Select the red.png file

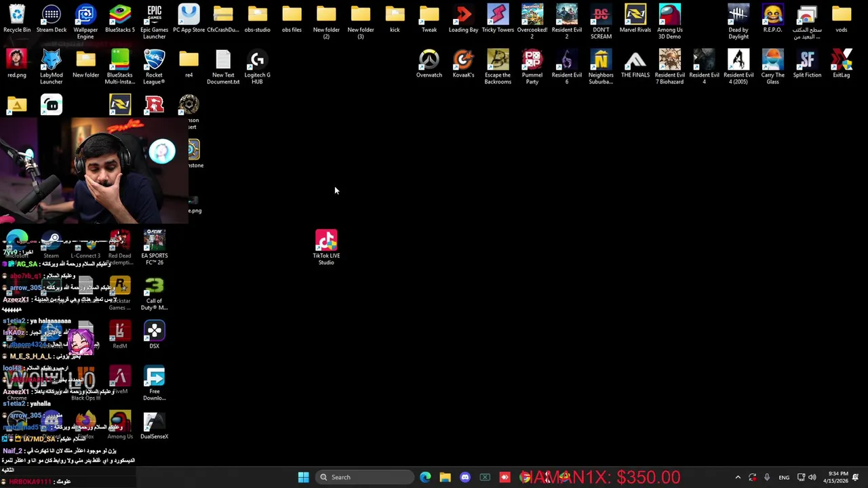click(x=17, y=64)
